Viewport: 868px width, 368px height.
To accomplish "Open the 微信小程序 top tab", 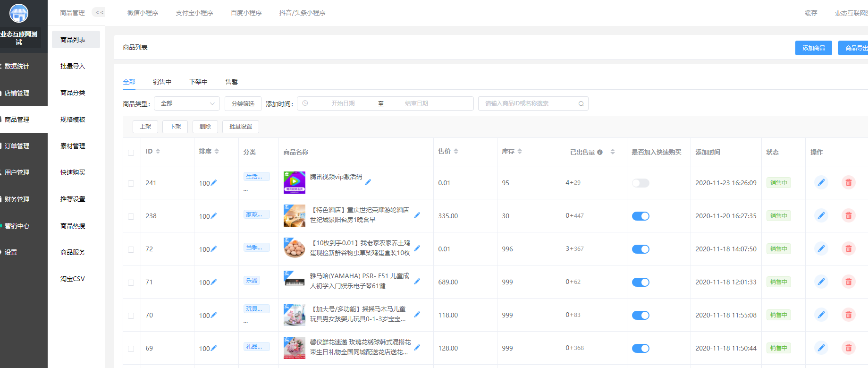I will [143, 13].
